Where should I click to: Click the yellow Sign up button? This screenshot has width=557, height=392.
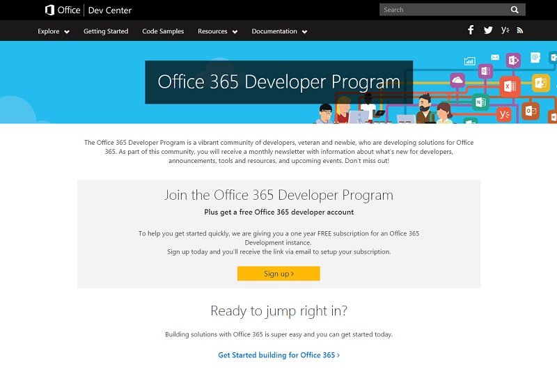278,274
